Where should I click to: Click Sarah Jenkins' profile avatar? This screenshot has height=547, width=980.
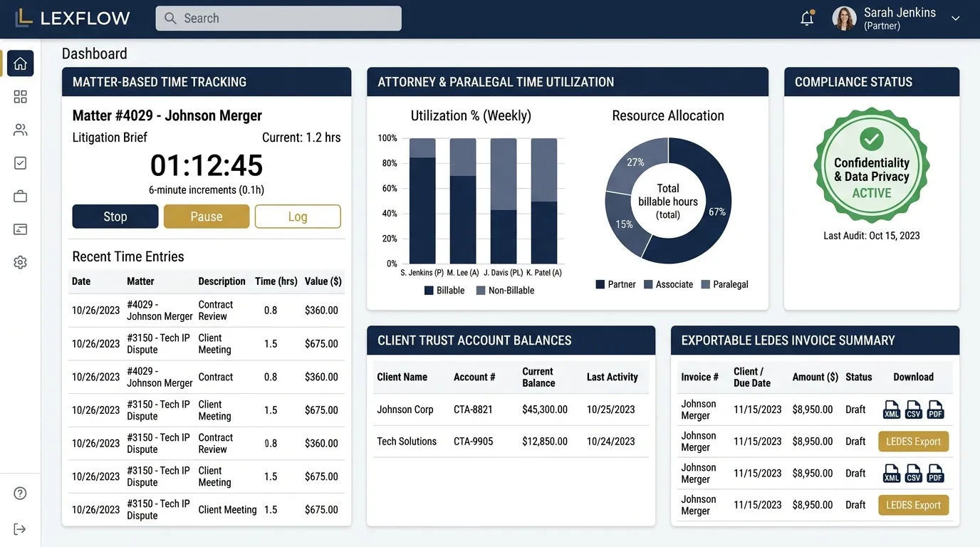pos(844,19)
